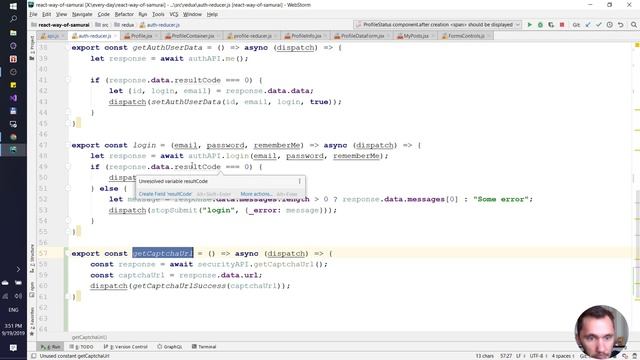Open Visual Studio from taskbar

(x=13, y=98)
